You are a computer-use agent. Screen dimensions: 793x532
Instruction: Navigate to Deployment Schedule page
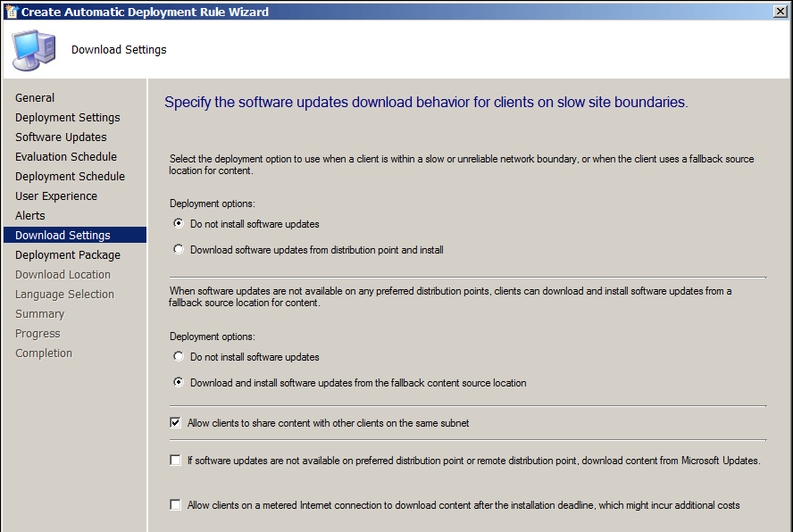70,177
